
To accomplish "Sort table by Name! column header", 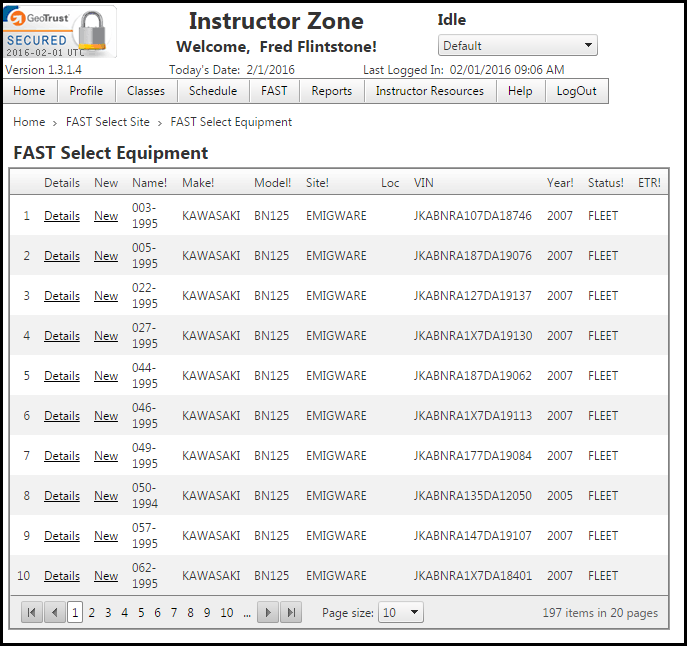I will pyautogui.click(x=149, y=183).
